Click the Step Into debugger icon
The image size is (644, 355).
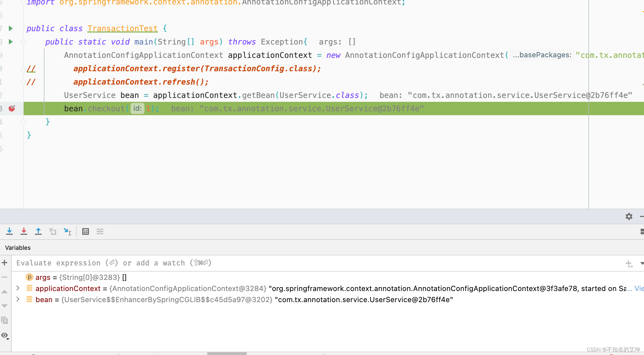pos(9,231)
